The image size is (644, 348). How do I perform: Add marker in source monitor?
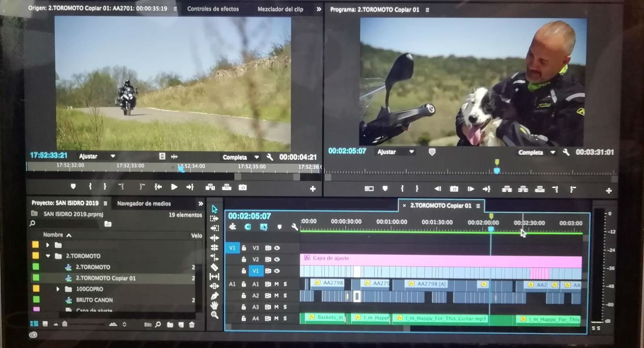pyautogui.click(x=73, y=187)
